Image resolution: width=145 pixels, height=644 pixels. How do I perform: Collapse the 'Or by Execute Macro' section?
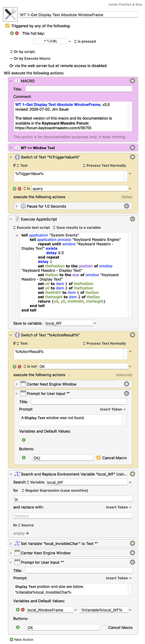(12, 59)
